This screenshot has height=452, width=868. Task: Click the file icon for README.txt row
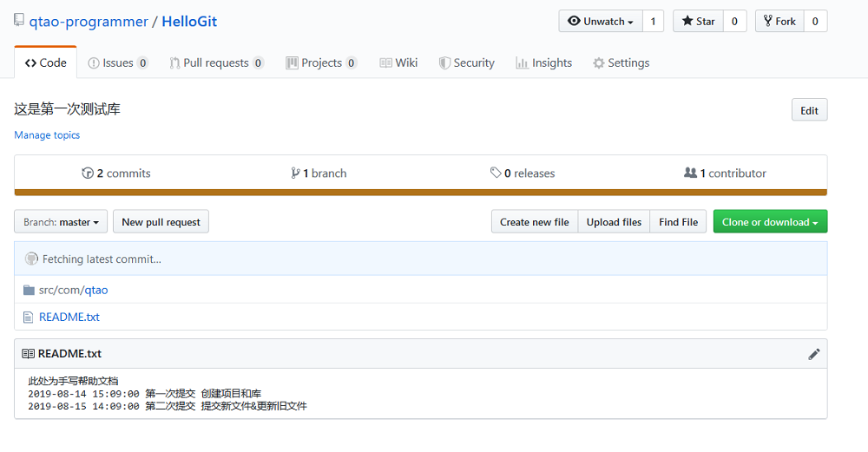(x=29, y=317)
